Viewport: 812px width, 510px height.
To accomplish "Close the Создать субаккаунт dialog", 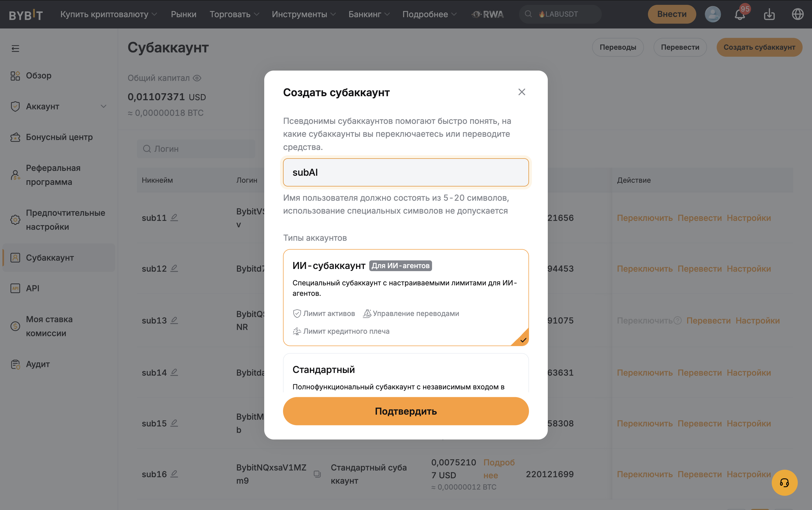I will coord(521,92).
